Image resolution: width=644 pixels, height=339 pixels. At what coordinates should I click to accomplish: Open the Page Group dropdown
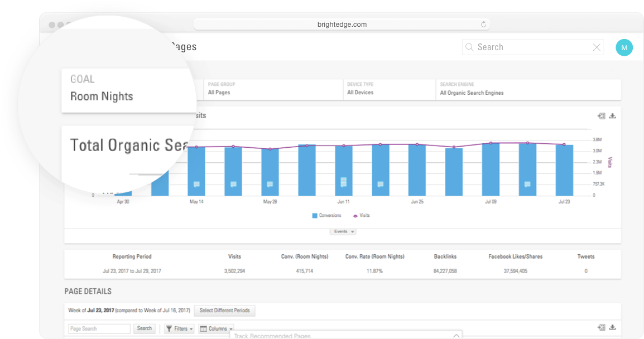(x=272, y=89)
